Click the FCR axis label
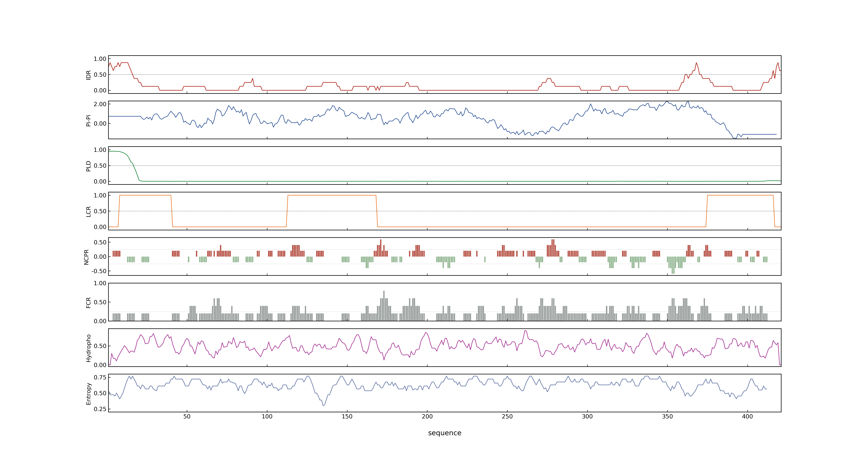 click(88, 302)
